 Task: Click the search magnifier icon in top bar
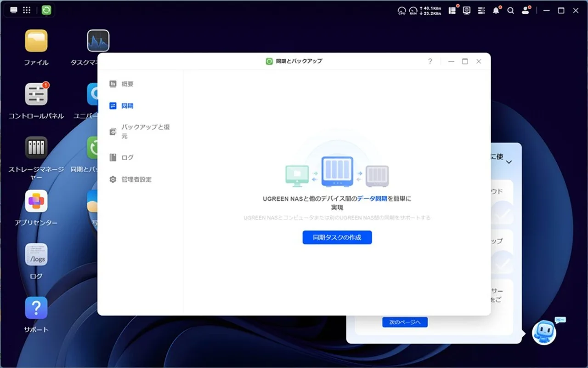pos(510,11)
